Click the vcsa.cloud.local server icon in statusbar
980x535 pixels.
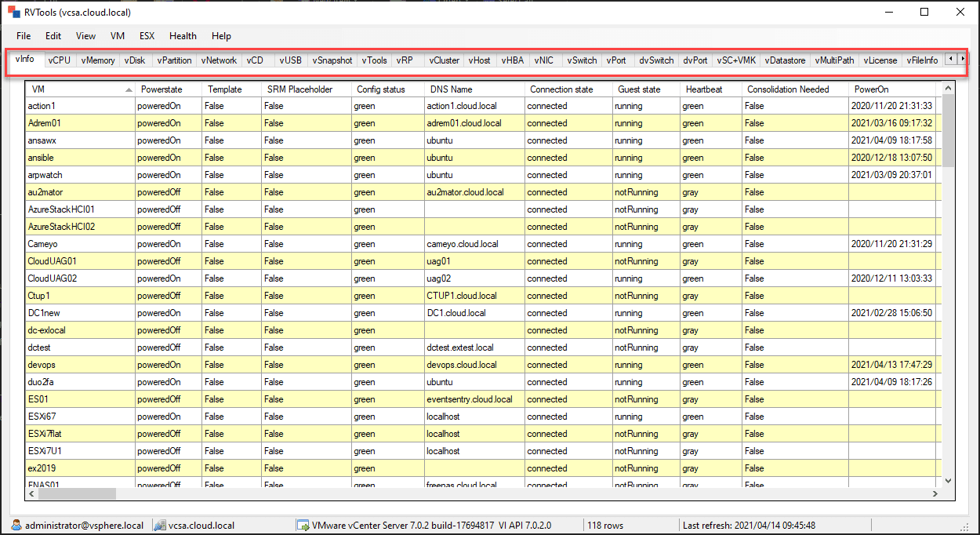point(159,526)
